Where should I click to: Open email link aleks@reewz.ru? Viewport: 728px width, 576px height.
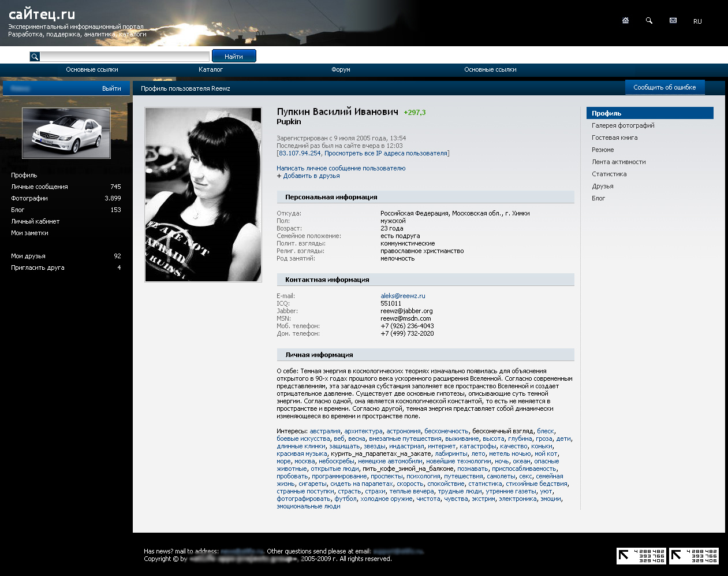pyautogui.click(x=402, y=296)
